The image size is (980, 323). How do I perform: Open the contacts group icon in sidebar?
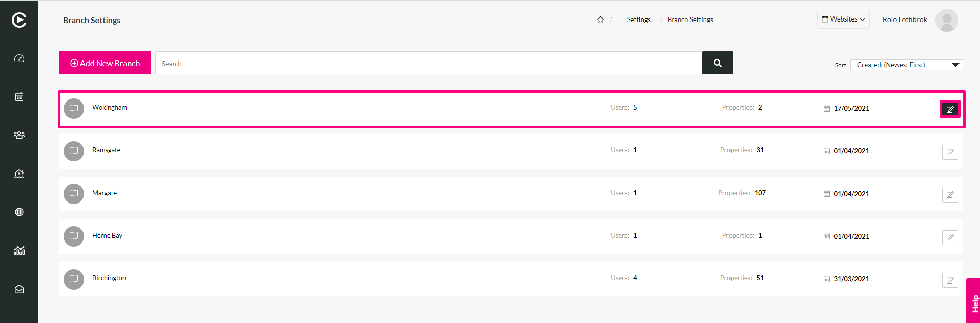coord(19,135)
